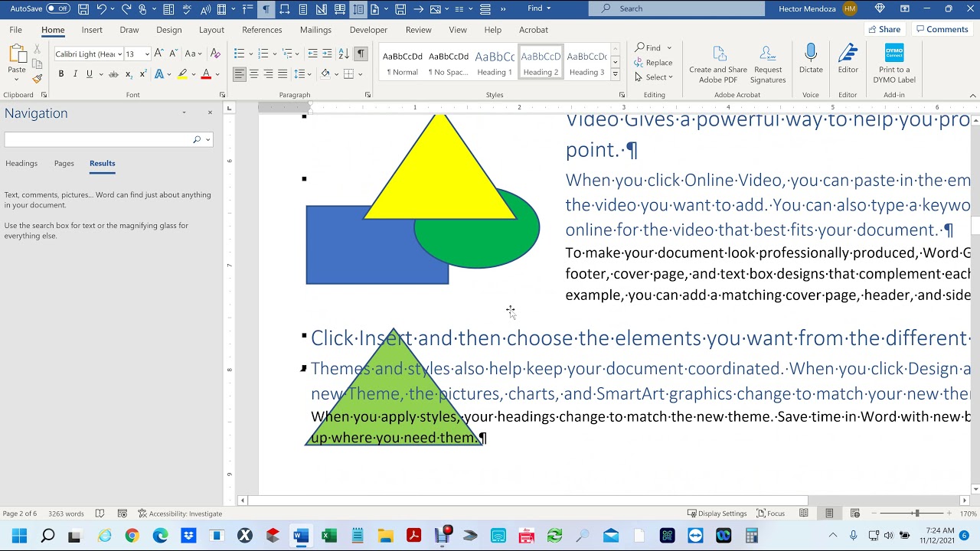Click the zoom slider handle

click(x=916, y=514)
